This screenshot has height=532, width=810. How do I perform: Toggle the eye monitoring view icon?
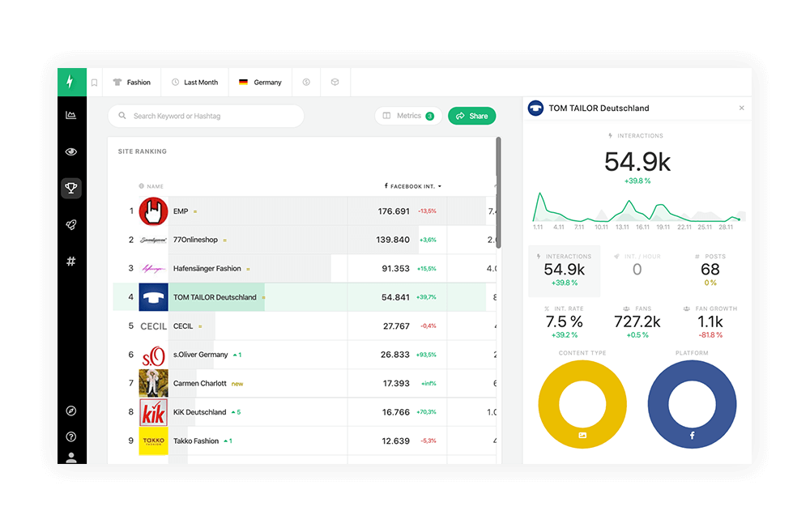coord(71,151)
